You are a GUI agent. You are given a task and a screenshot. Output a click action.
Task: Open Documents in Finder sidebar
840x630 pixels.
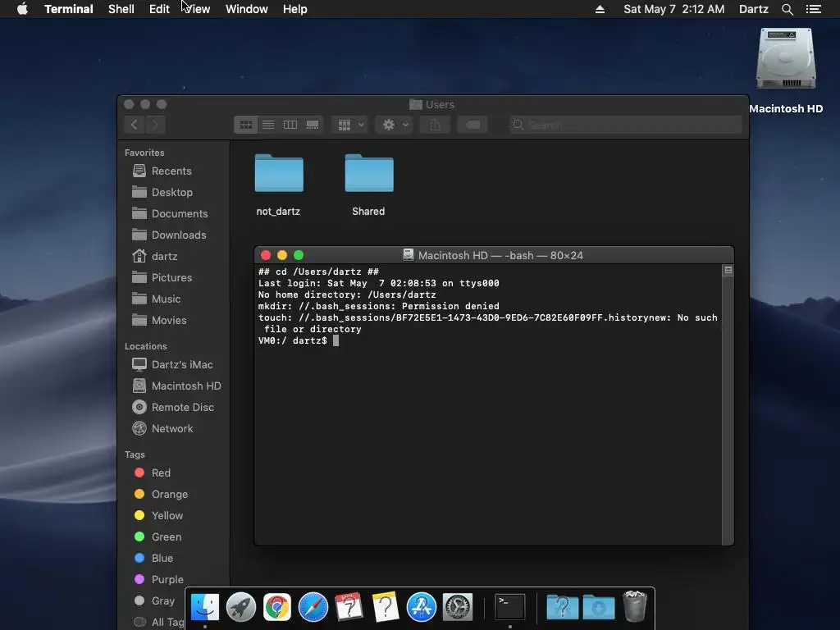179,214
